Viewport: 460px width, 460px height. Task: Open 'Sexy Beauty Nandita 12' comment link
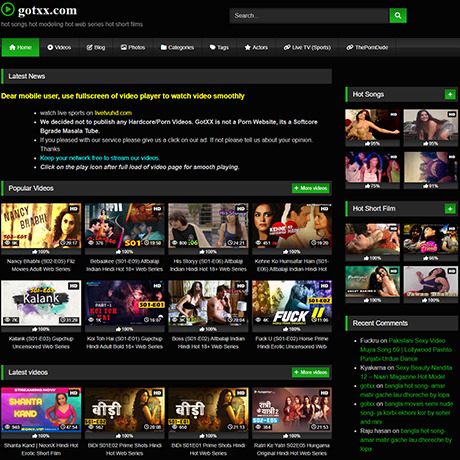click(x=406, y=372)
